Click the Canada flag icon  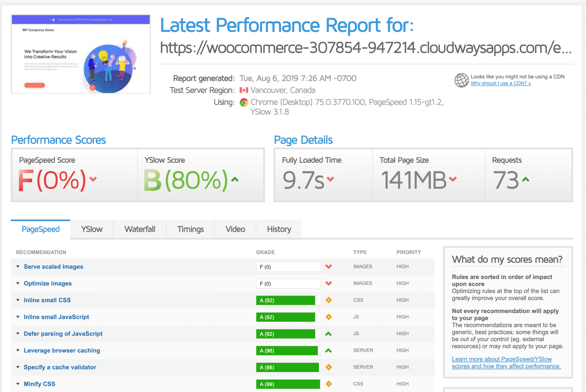(244, 90)
